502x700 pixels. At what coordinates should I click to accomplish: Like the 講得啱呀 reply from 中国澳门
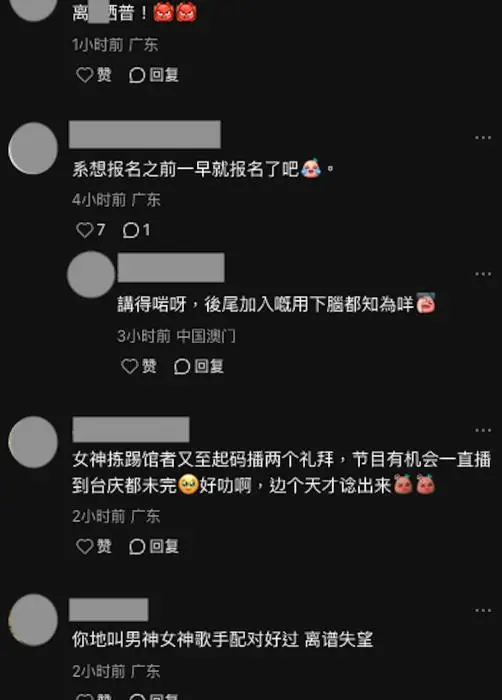coord(139,366)
